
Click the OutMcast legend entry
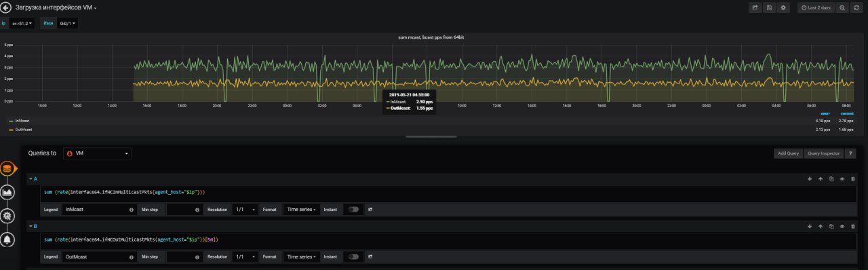(x=24, y=129)
